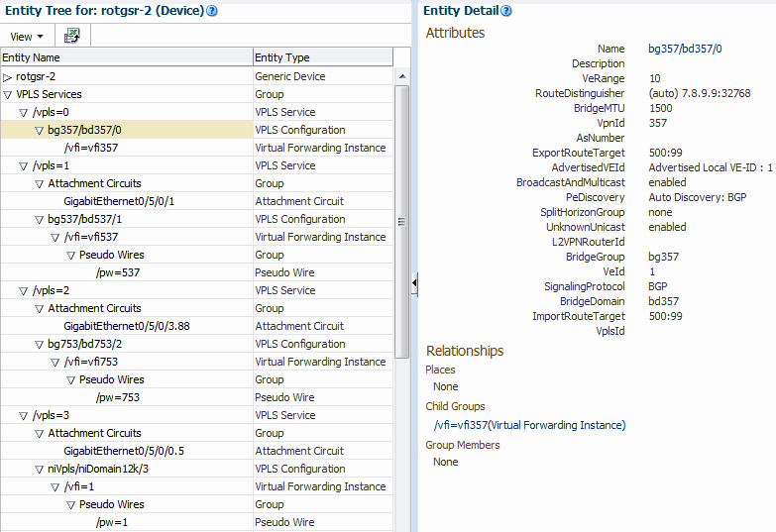Screen dimensions: 776x532
Task: Click the RouteDistinguisher value 7.8.9.9:32768
Action: pos(700,93)
